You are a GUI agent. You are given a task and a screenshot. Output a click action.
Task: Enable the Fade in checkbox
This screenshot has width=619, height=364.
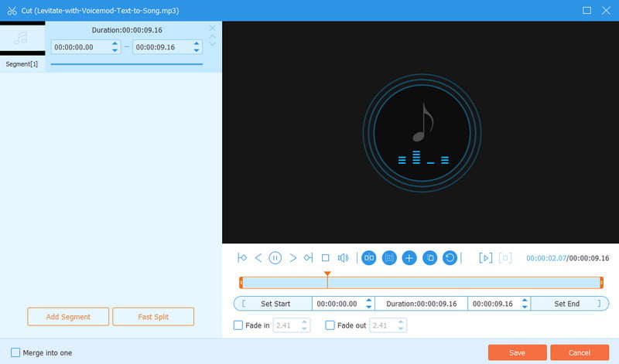coord(238,325)
